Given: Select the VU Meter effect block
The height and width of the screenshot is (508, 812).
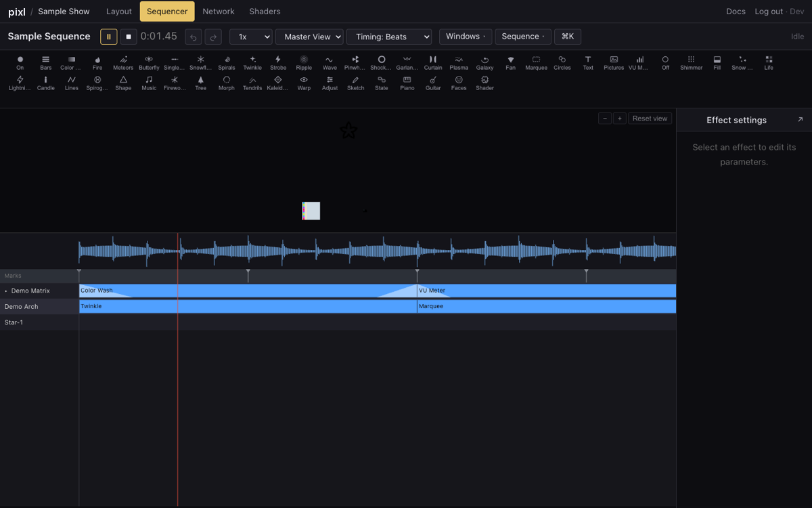Looking at the screenshot, I should coord(547,291).
